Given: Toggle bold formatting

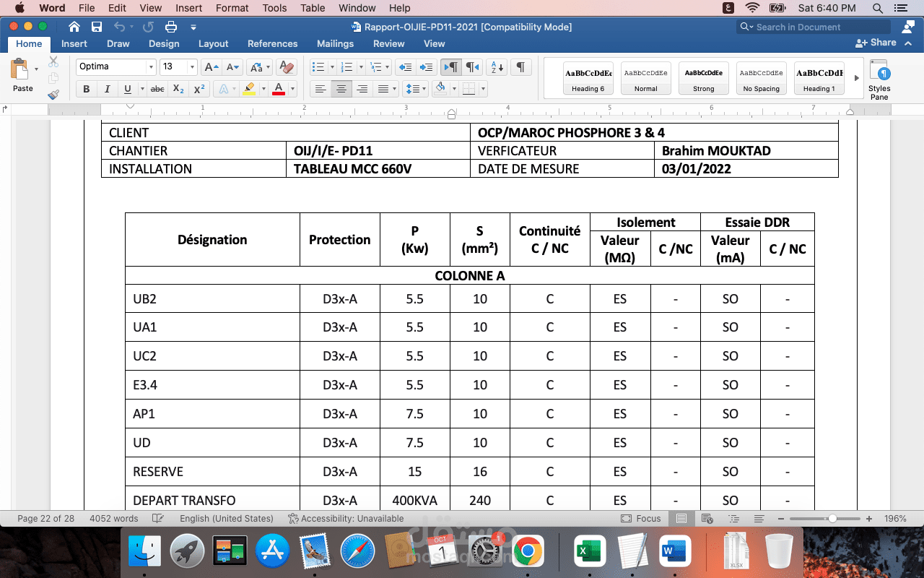Looking at the screenshot, I should click(87, 90).
